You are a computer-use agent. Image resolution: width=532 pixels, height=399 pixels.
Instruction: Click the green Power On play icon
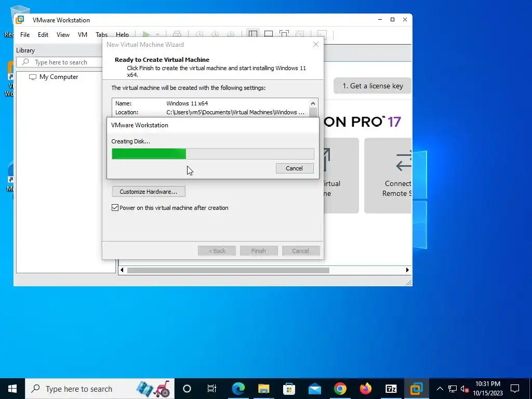click(146, 34)
